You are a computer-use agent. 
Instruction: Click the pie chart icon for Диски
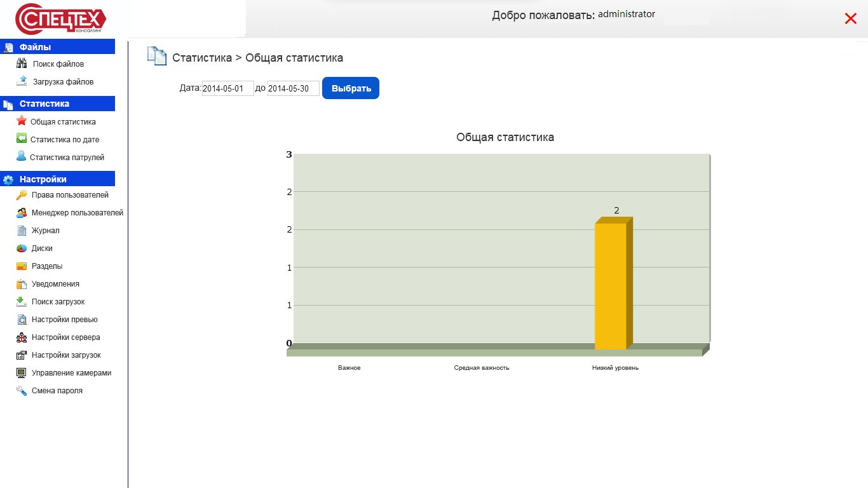click(x=22, y=248)
